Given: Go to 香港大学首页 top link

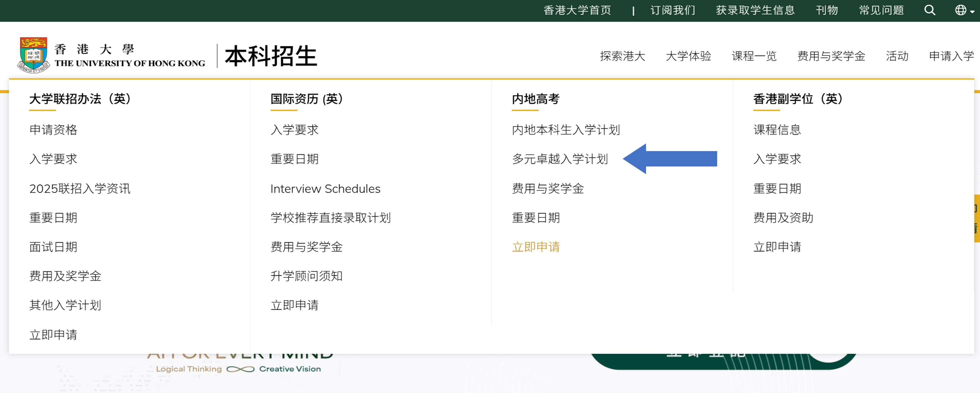Looking at the screenshot, I should [x=577, y=10].
